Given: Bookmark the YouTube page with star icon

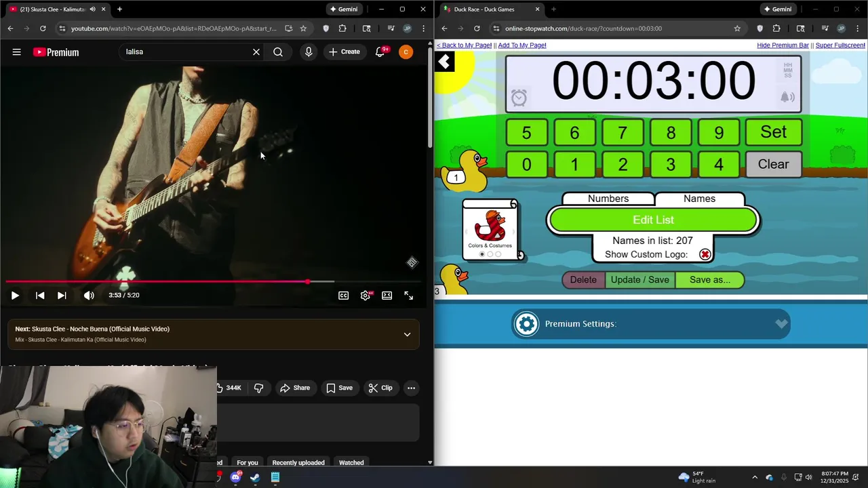Looking at the screenshot, I should click(x=303, y=28).
